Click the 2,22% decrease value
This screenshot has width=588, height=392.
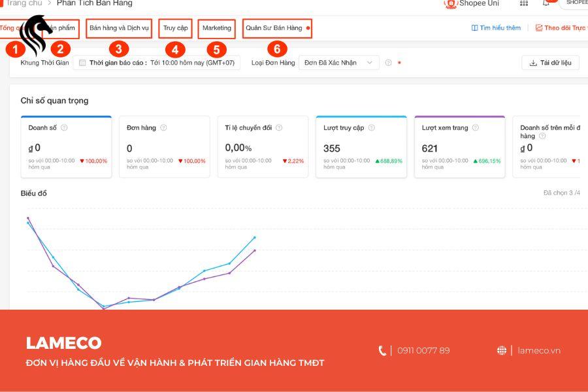(x=293, y=161)
